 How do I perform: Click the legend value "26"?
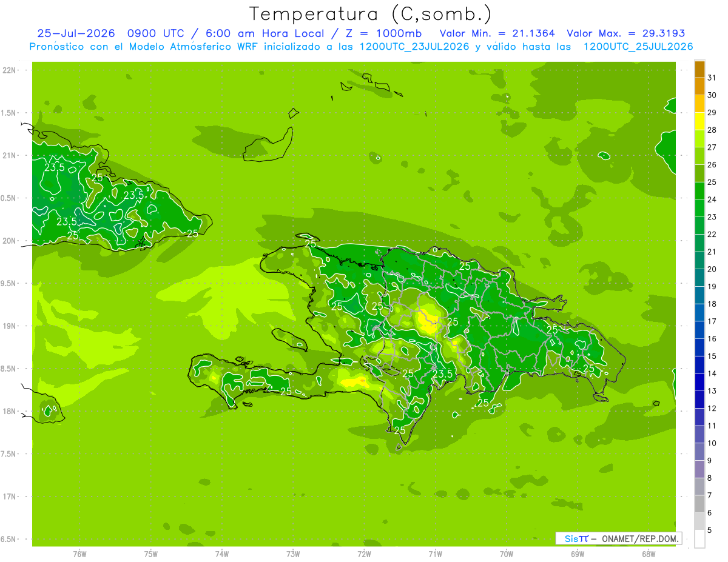(x=712, y=165)
